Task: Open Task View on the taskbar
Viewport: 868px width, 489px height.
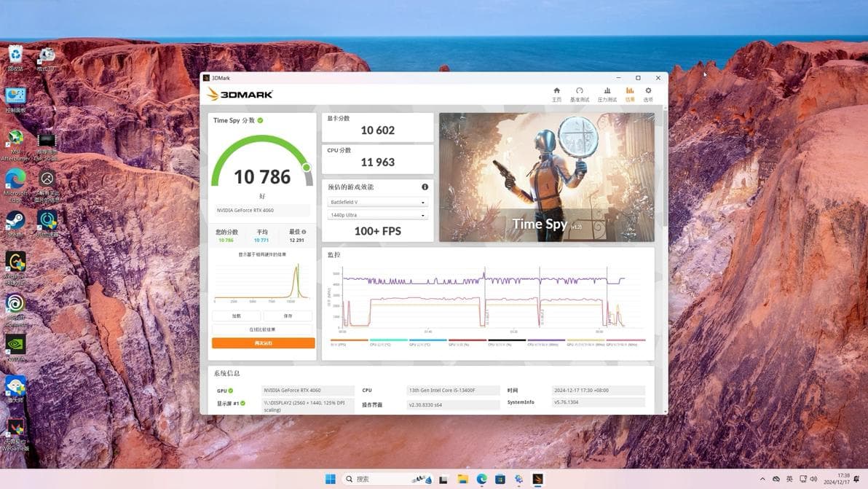Action: click(443, 479)
